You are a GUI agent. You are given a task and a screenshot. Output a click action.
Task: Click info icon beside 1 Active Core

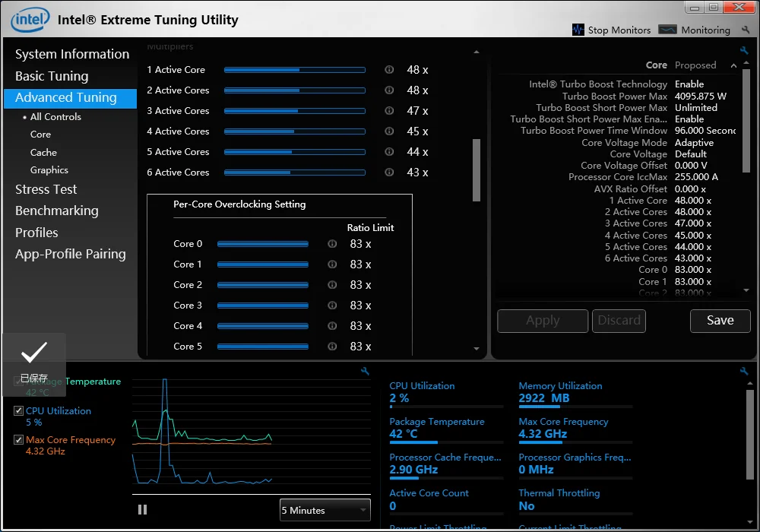(x=389, y=70)
